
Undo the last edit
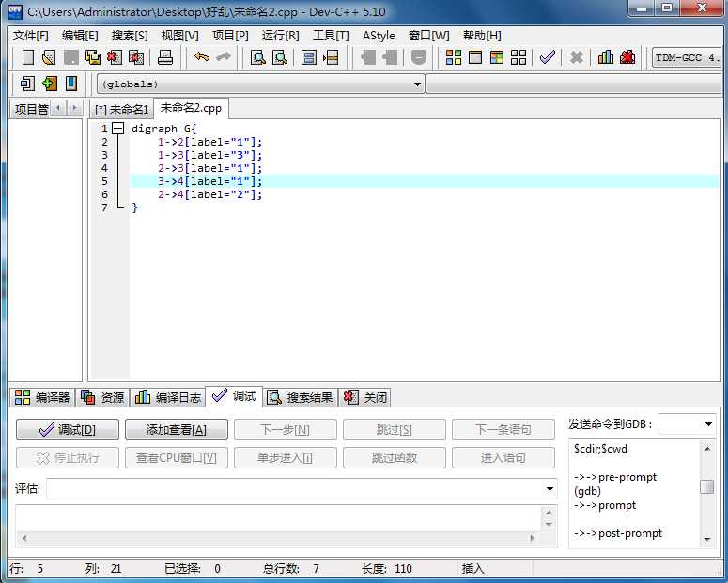[x=202, y=57]
